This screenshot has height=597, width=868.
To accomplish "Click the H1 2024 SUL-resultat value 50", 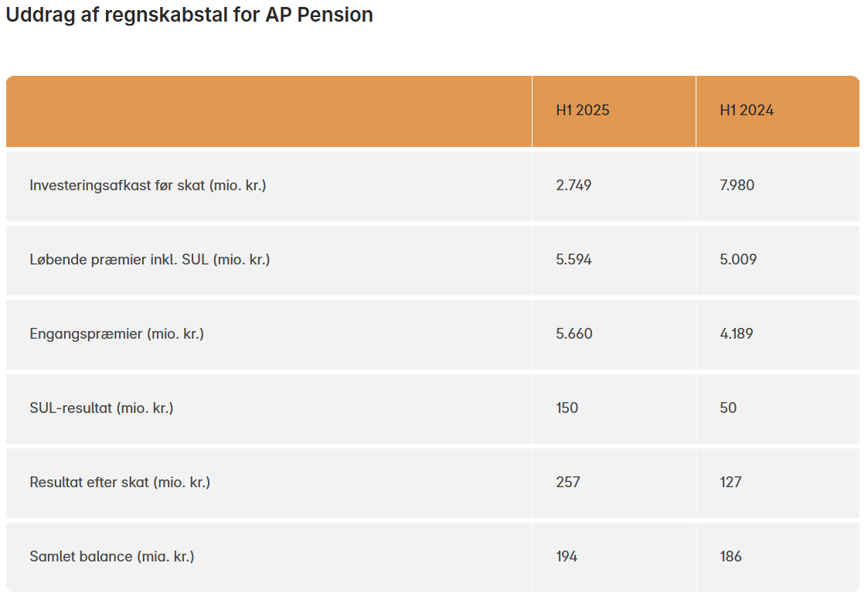I will pyautogui.click(x=728, y=408).
